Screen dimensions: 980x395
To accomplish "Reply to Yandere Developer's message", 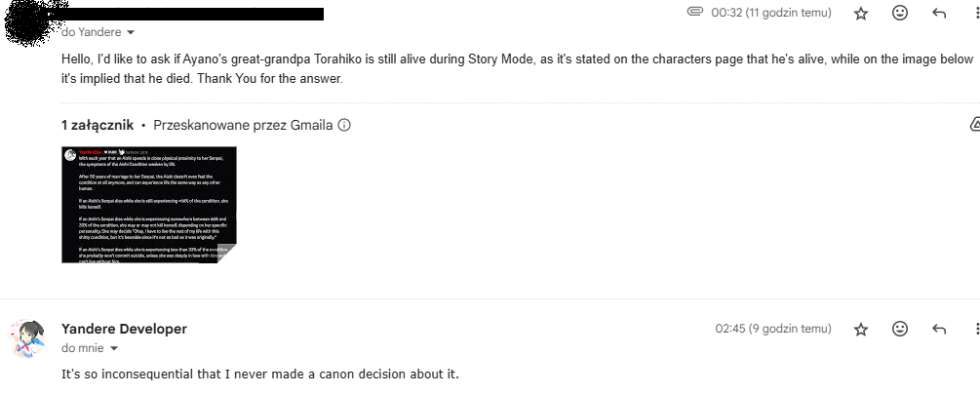I will [939, 330].
